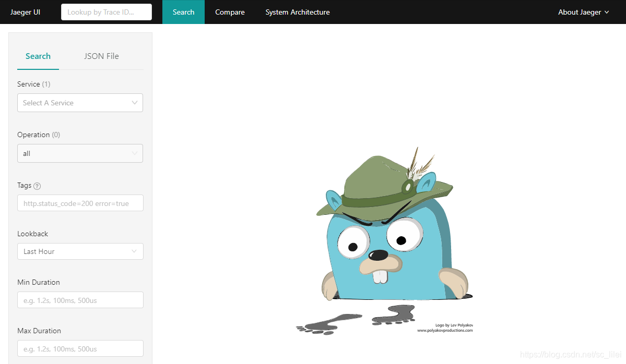Click the Max Duration input field
The width and height of the screenshot is (626, 364).
(x=80, y=348)
